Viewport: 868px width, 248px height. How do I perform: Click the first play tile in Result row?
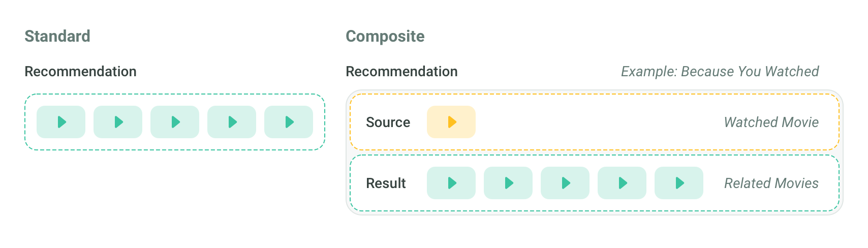coord(451,183)
